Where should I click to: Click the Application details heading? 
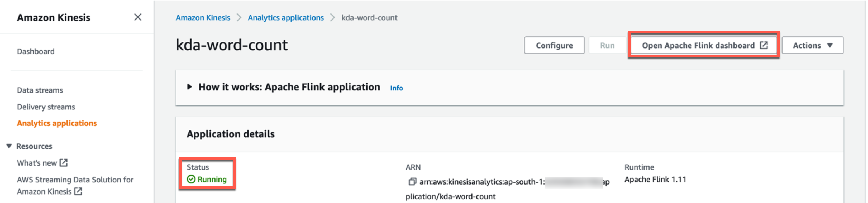click(230, 134)
